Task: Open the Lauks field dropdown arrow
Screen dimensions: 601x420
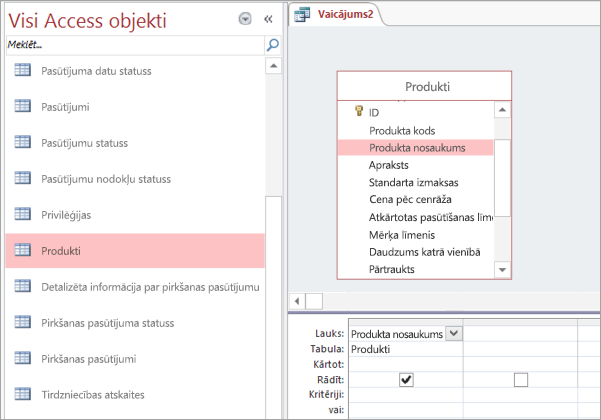Action: point(454,333)
